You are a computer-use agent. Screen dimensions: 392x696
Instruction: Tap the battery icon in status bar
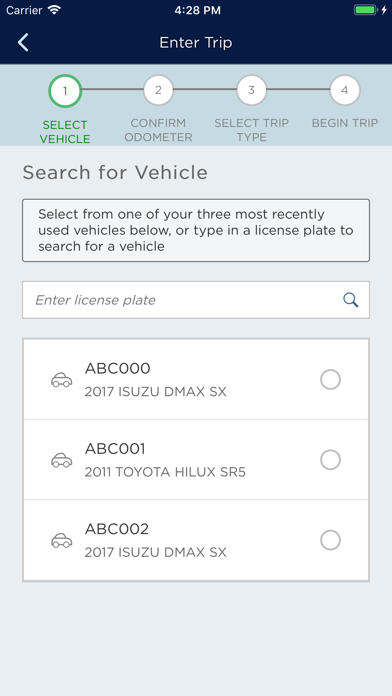click(x=365, y=10)
